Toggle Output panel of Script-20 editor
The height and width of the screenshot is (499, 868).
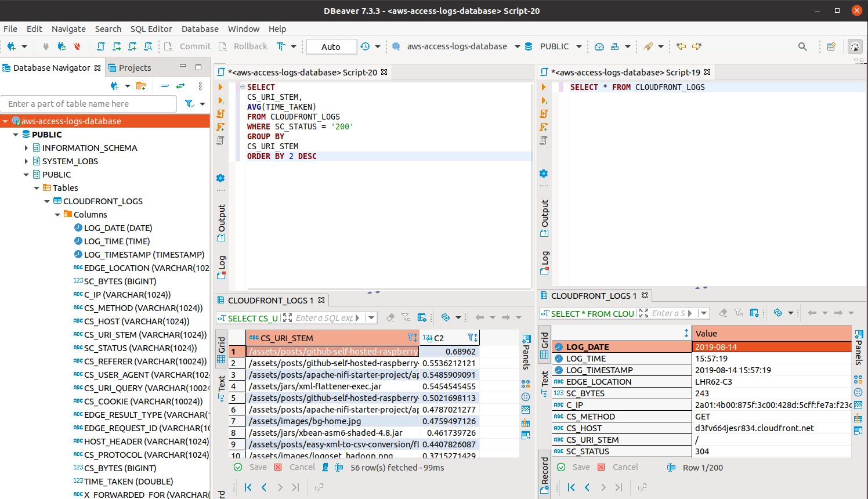221,223
